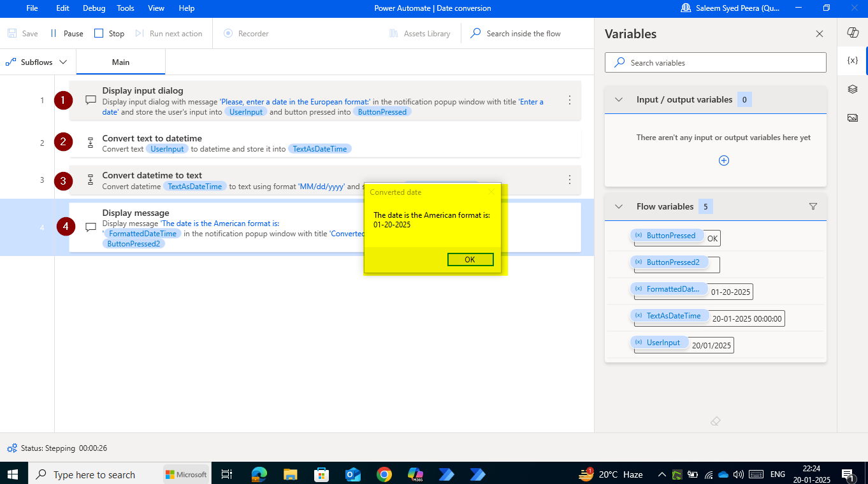Open the Subflows dropdown

(36, 62)
